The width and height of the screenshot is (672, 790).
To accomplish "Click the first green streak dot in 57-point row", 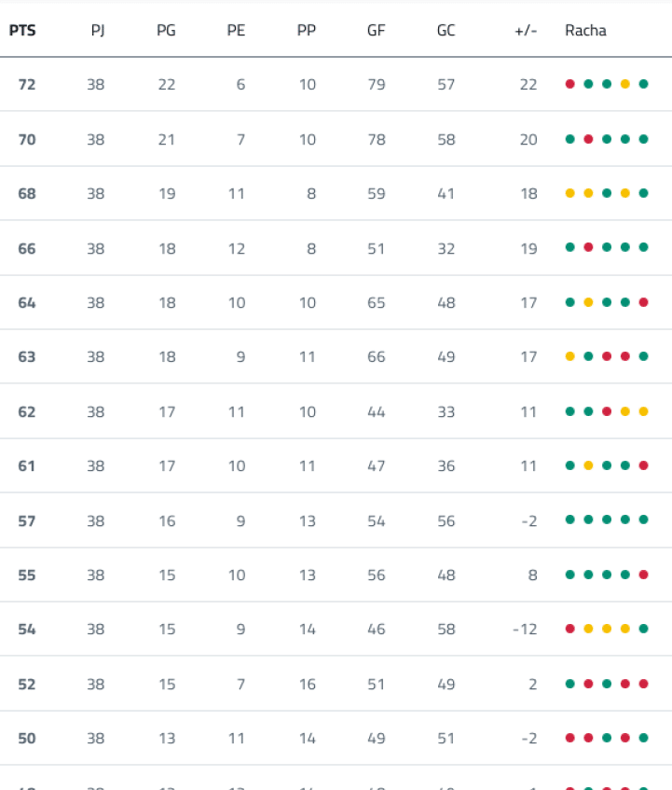I will [x=569, y=520].
